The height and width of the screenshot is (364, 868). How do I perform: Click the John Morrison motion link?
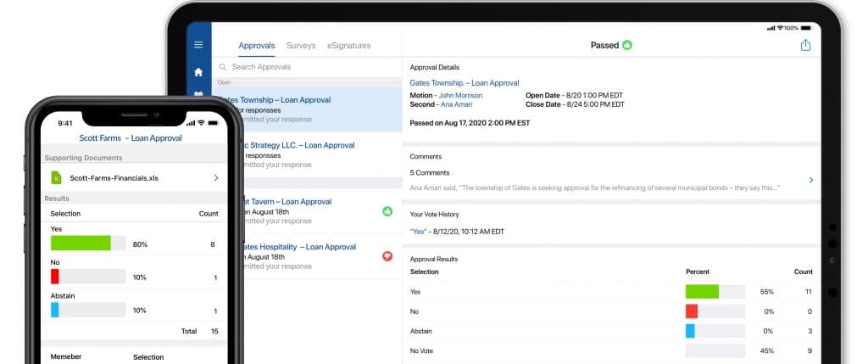460,96
